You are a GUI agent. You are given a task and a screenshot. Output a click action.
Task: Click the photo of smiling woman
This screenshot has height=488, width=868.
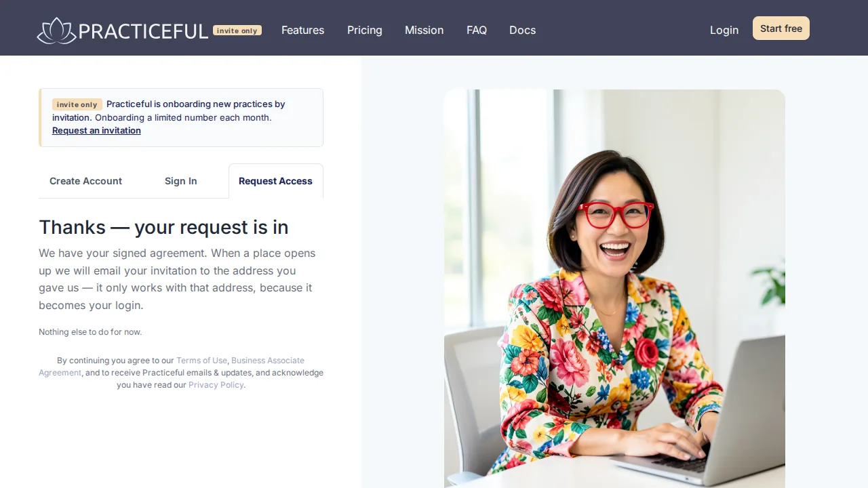pos(614,289)
